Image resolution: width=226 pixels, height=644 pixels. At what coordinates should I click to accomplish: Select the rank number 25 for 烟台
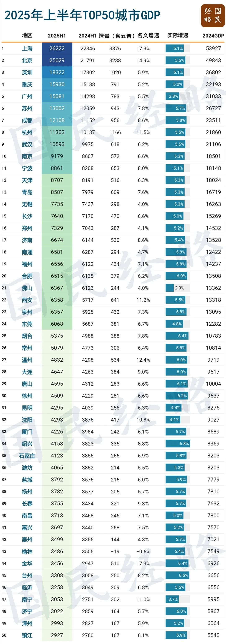4,336
